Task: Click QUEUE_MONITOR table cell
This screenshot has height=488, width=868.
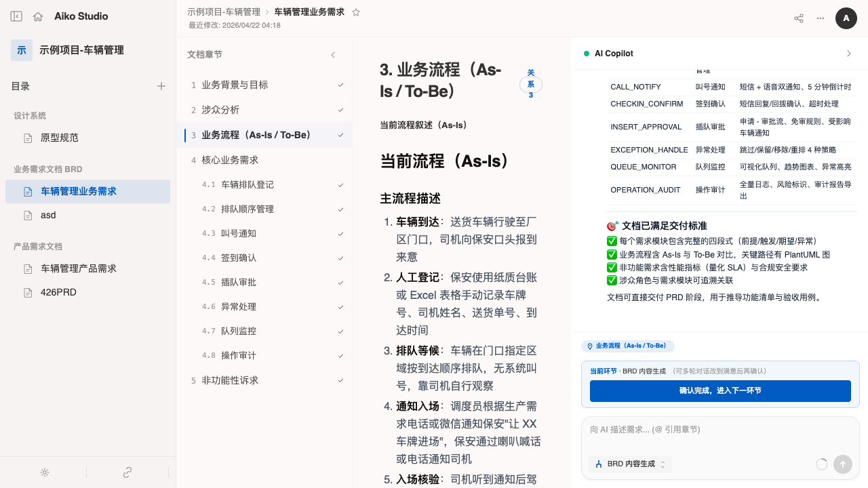Action: 644,167
